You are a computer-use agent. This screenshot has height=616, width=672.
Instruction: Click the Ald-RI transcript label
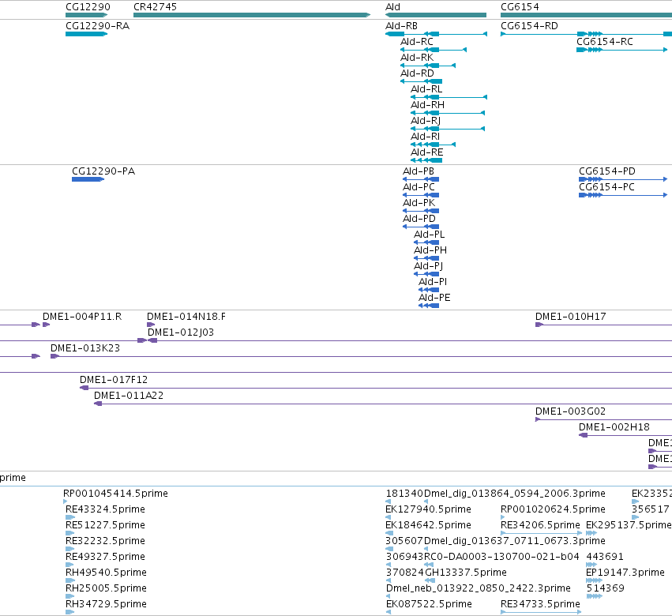(425, 137)
